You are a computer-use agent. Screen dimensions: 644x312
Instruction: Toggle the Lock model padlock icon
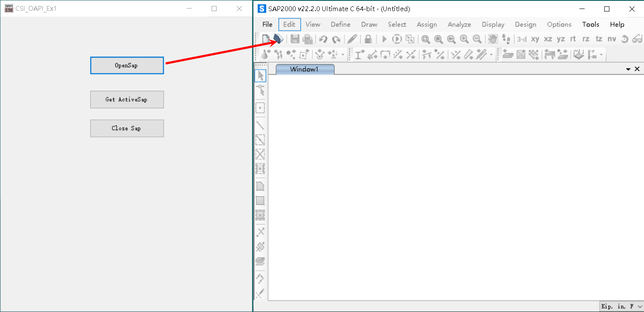coord(368,39)
